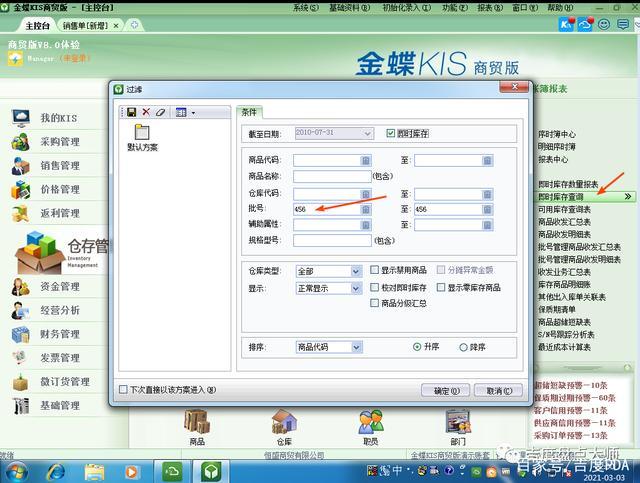Open the 仓库类型 dropdown
This screenshot has height=483, width=640.
click(356, 271)
